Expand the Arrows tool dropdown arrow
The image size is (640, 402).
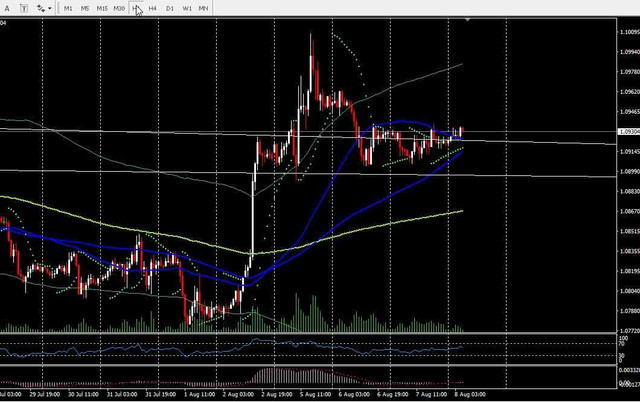pyautogui.click(x=49, y=8)
